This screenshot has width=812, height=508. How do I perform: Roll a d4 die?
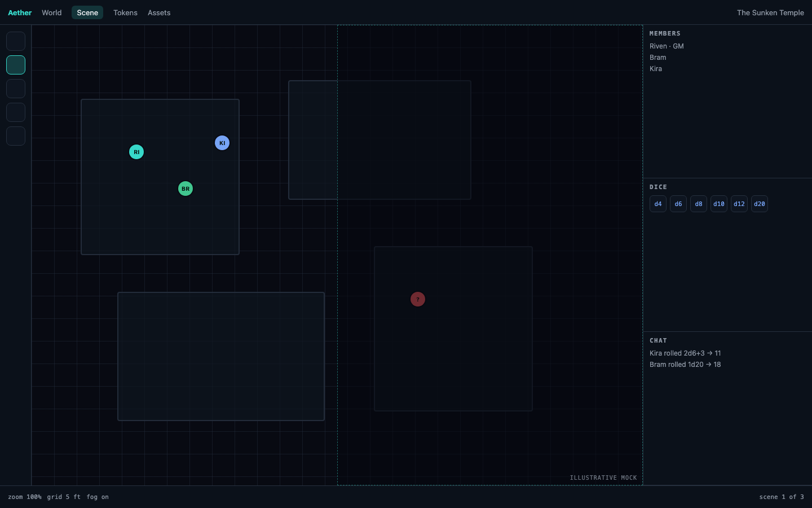(658, 204)
